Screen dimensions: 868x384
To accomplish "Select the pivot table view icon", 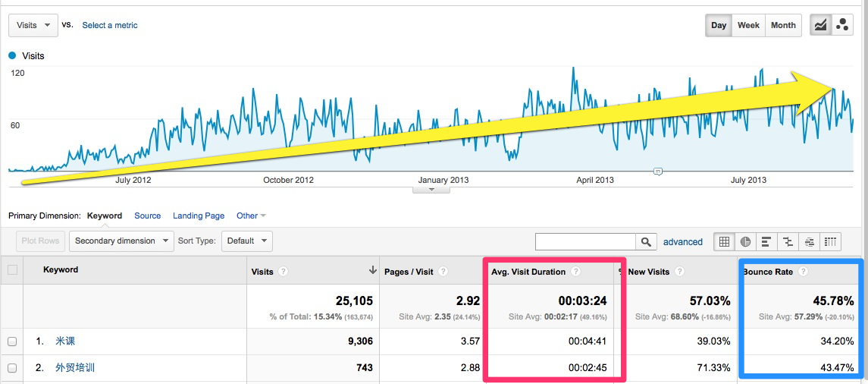I will [x=830, y=241].
